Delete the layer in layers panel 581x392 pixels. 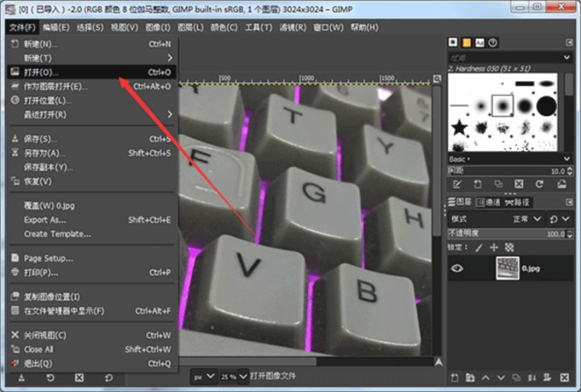coord(564,377)
